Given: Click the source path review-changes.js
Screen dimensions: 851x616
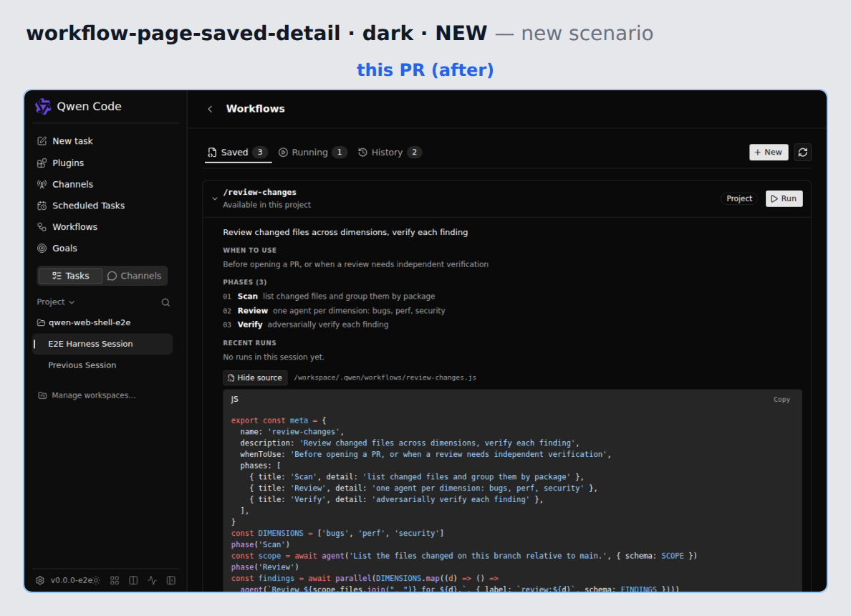Looking at the screenshot, I should click(x=385, y=377).
